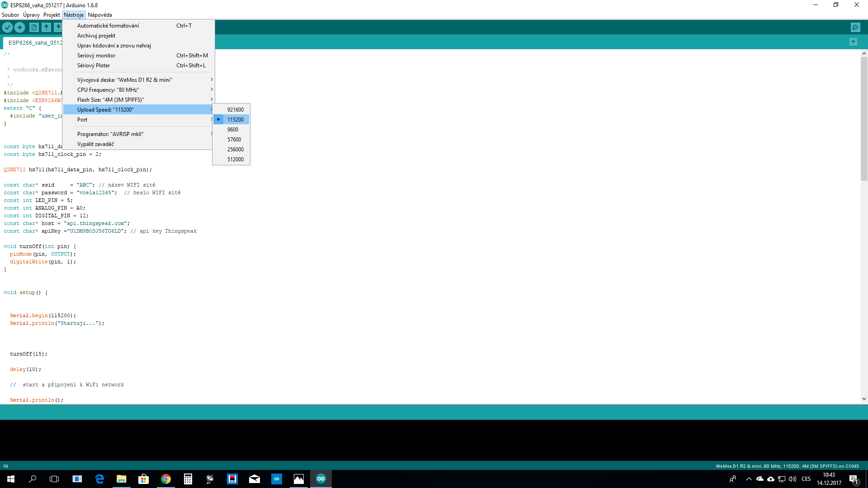Click the Open sketch toolbar icon
This screenshot has height=488, width=868.
coord(46,28)
